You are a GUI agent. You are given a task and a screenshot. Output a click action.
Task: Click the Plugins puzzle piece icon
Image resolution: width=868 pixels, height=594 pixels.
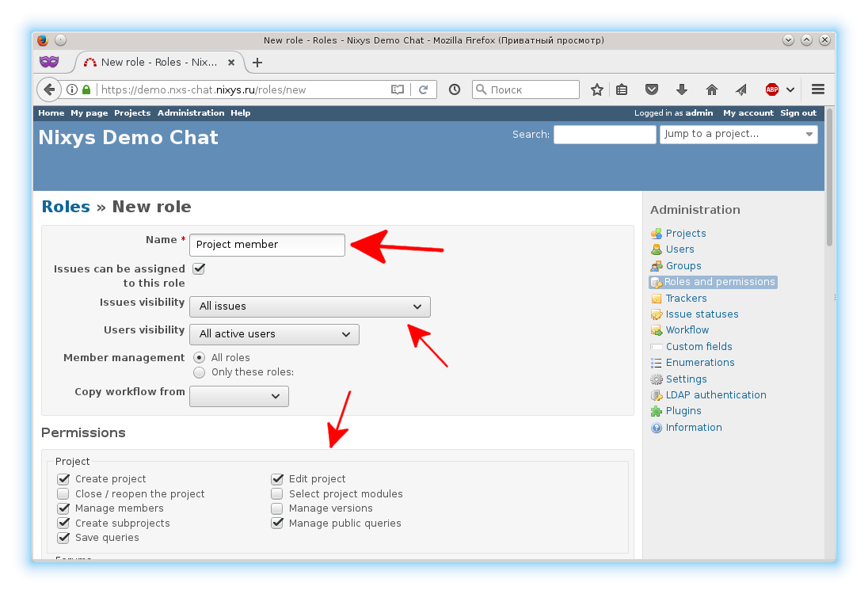coord(657,411)
